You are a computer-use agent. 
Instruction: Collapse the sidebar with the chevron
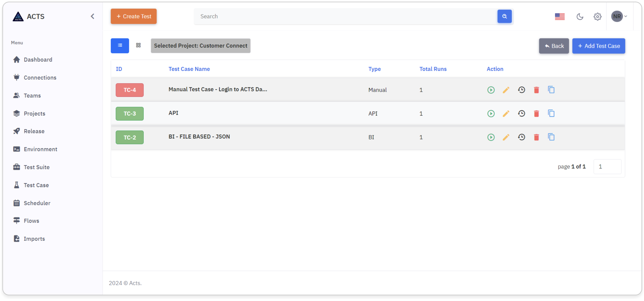click(x=92, y=16)
